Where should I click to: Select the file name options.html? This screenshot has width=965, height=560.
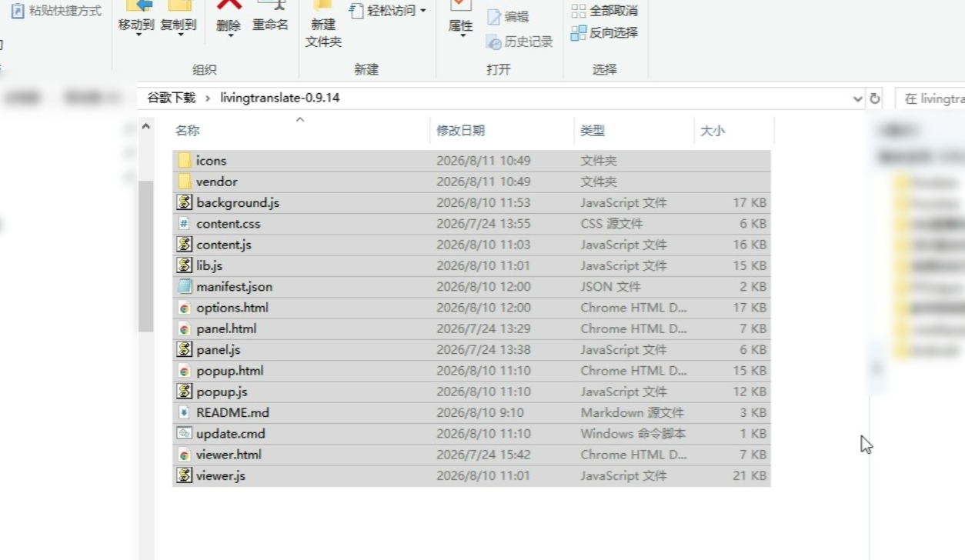(232, 308)
